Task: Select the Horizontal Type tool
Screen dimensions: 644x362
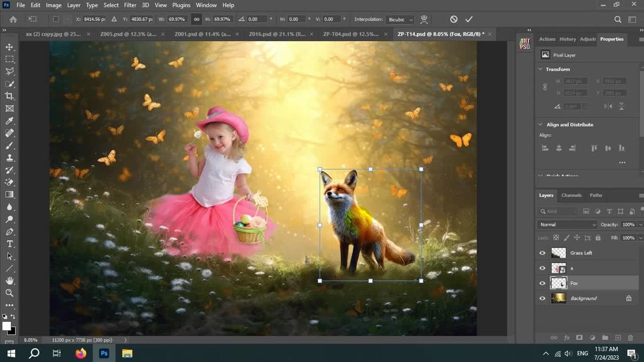Action: [10, 244]
